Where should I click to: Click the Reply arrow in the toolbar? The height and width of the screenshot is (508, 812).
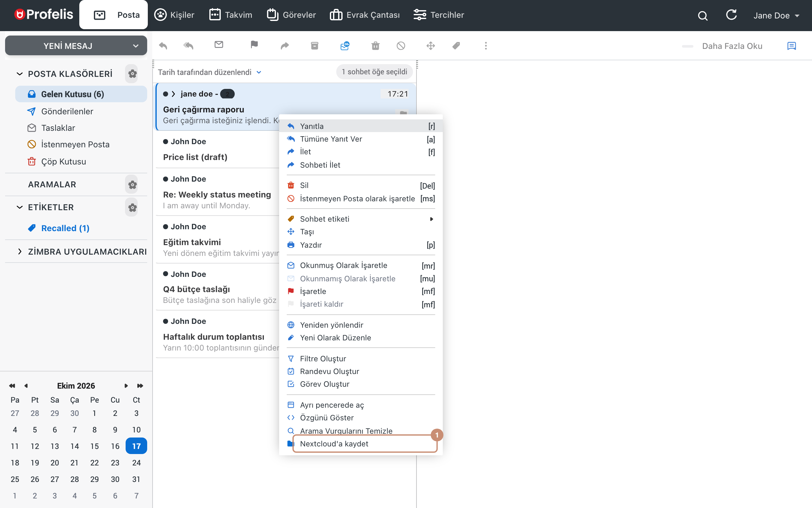pyautogui.click(x=163, y=46)
